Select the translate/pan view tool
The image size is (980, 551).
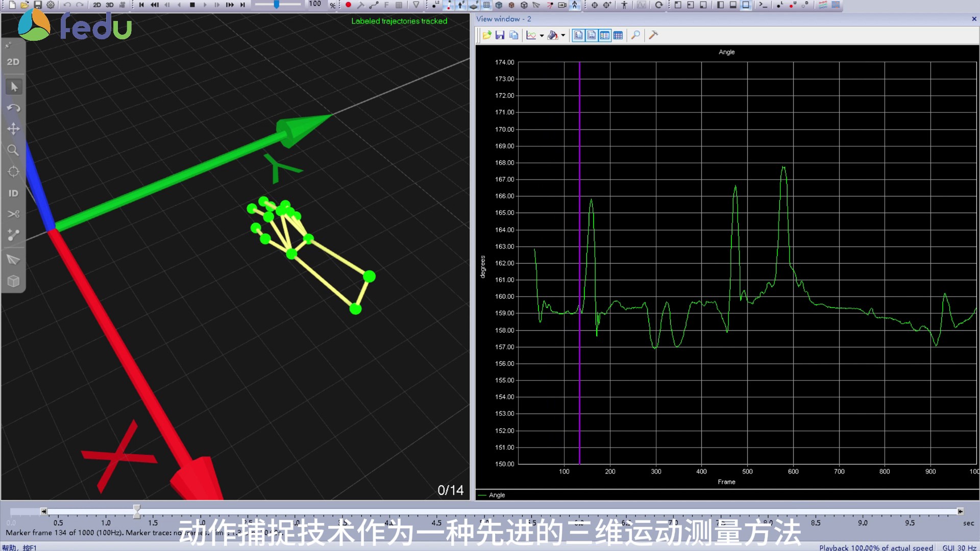click(14, 129)
